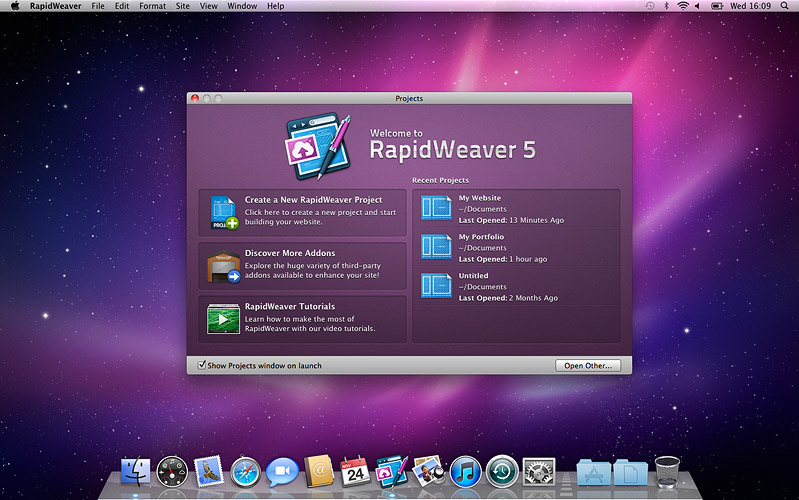Open RapidWeaver from the dock
The image size is (799, 500).
pyautogui.click(x=390, y=470)
